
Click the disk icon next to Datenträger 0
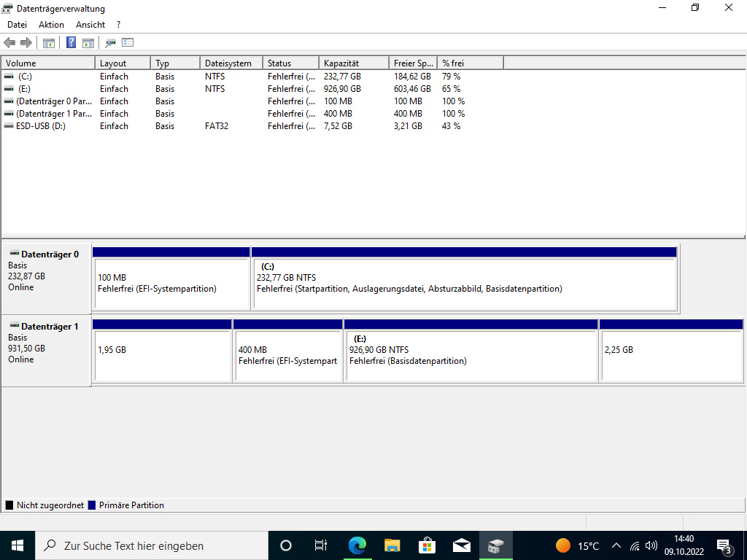click(x=15, y=253)
